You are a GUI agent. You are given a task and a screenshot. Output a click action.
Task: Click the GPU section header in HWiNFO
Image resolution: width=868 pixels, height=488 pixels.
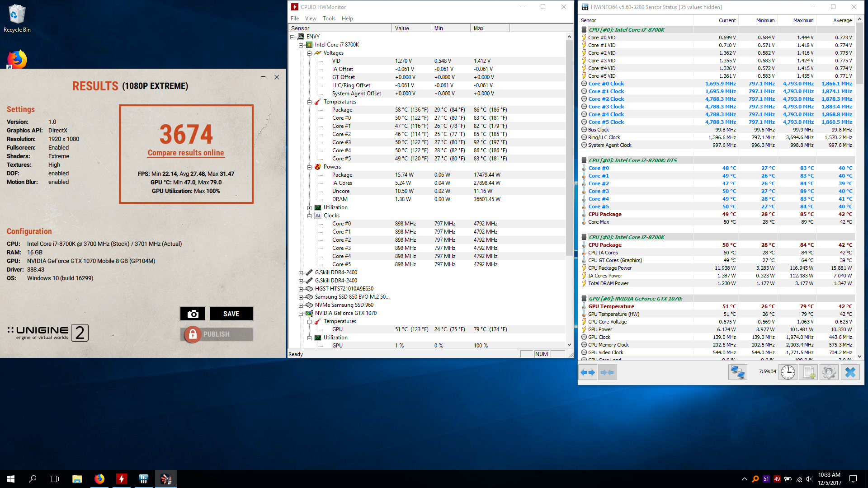pyautogui.click(x=717, y=299)
